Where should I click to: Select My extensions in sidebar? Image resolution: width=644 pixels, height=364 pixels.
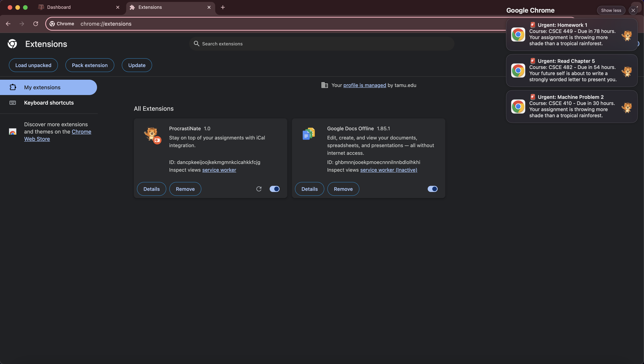49,87
